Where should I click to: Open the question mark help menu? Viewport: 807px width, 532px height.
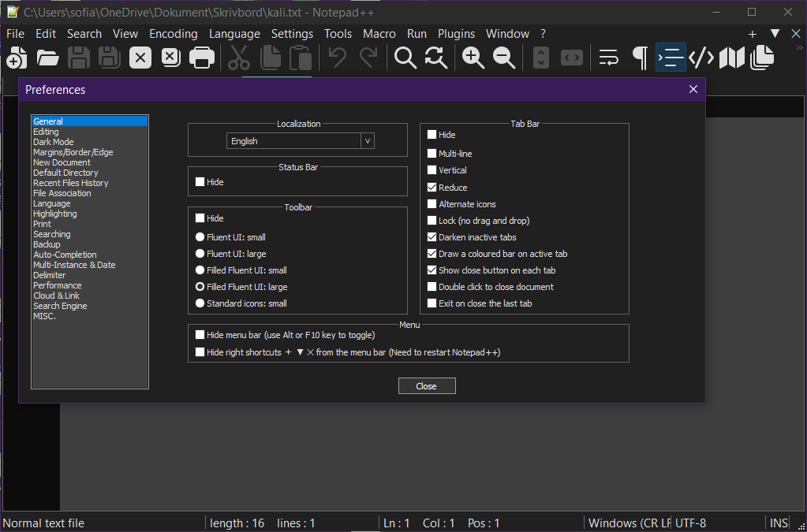[543, 34]
